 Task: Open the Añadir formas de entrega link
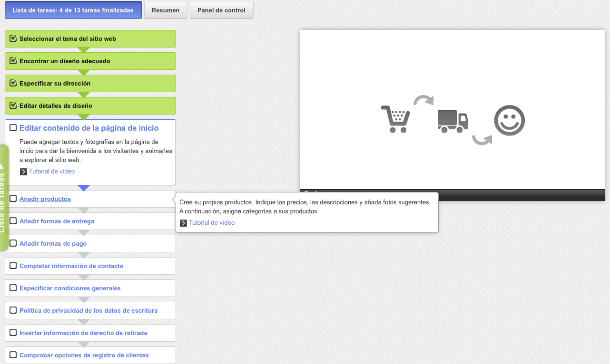(57, 221)
